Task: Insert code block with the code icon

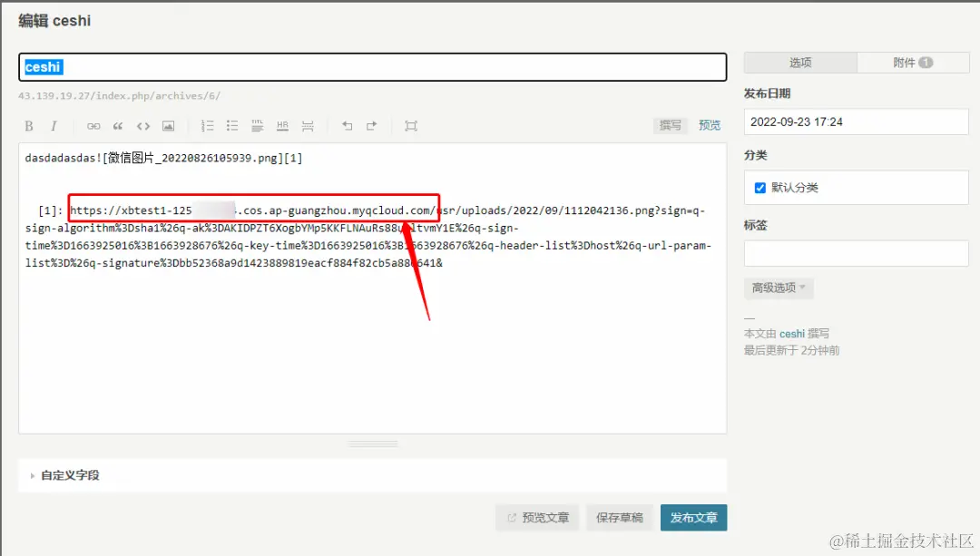Action: pyautogui.click(x=143, y=126)
